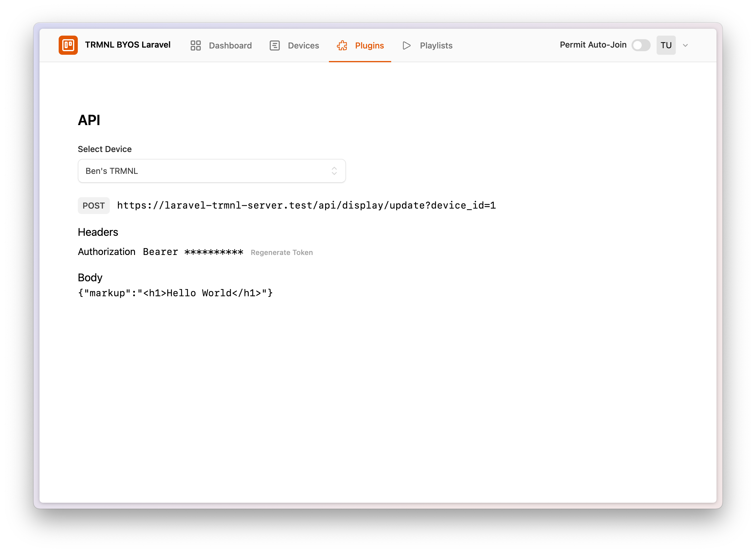Switch the Permit Auto-Join control
This screenshot has width=756, height=553.
[x=641, y=45]
